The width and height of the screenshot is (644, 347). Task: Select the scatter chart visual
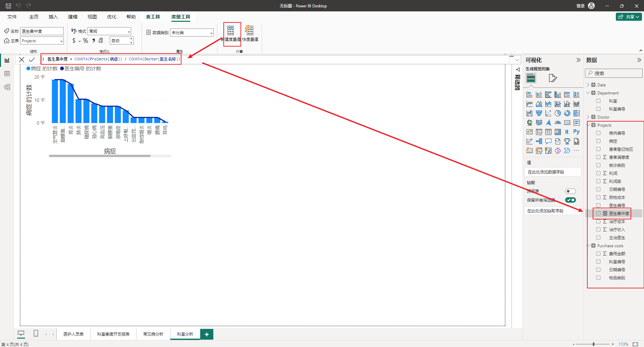[x=548, y=113]
